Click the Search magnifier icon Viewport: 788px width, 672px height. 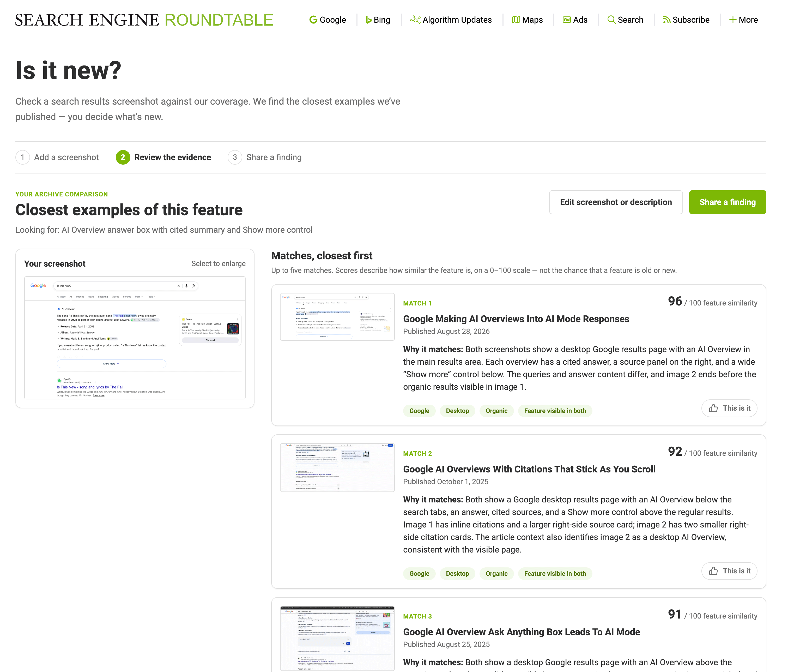click(x=611, y=20)
